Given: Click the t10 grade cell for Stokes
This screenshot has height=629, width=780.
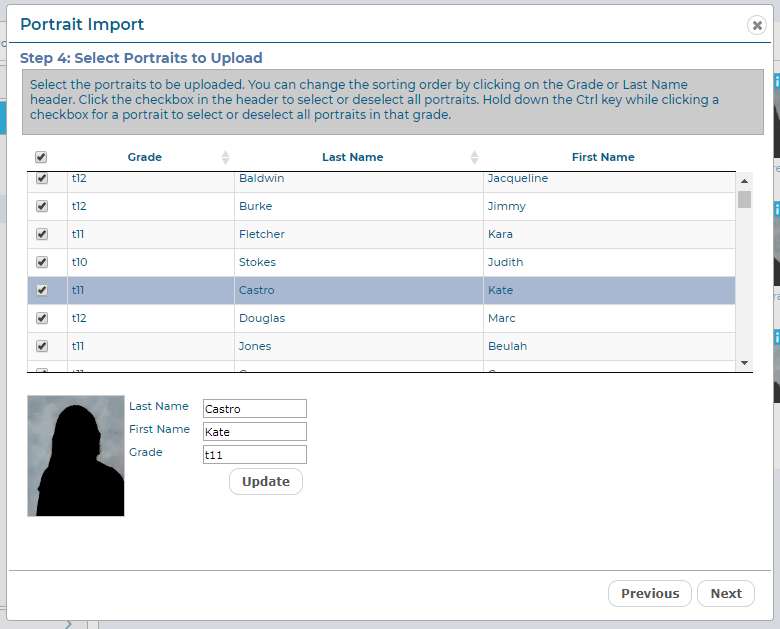Looking at the screenshot, I should pyautogui.click(x=151, y=262).
